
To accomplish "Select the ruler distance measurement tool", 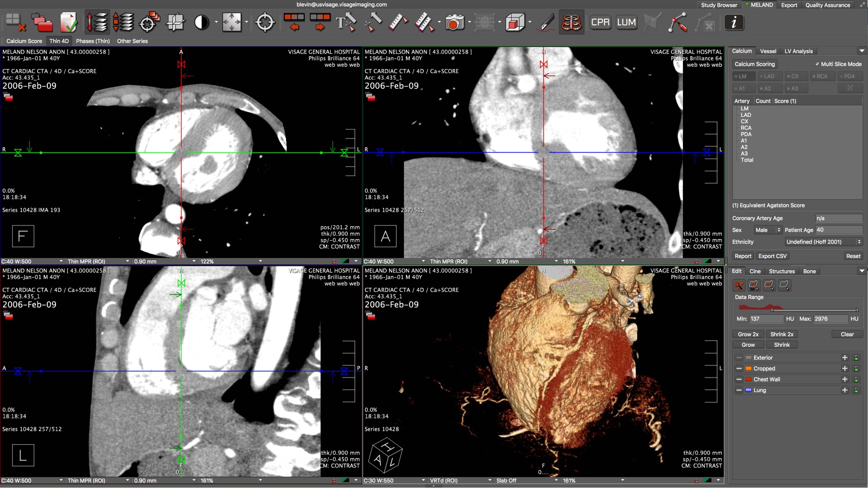I will (398, 22).
